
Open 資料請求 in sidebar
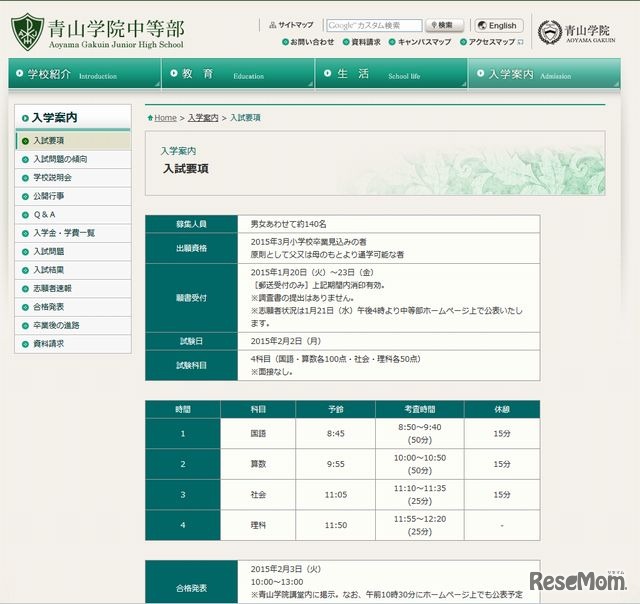click(73, 344)
